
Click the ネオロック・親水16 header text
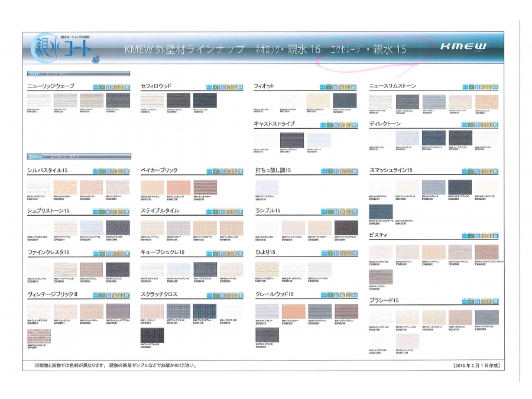coord(288,50)
